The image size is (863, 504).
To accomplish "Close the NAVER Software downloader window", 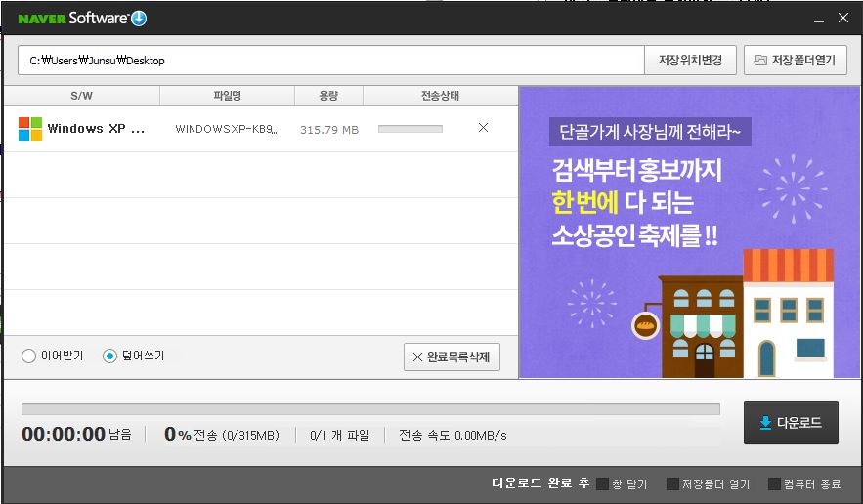I will tap(843, 18).
